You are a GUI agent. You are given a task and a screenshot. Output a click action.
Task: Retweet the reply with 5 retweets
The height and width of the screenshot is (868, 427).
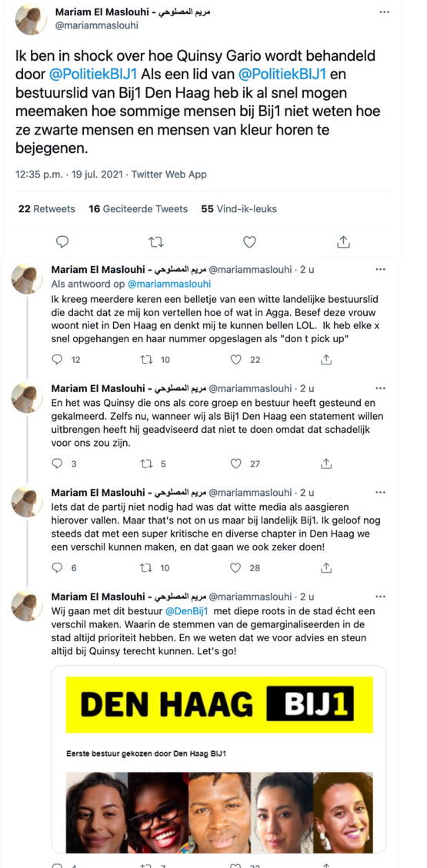[146, 464]
